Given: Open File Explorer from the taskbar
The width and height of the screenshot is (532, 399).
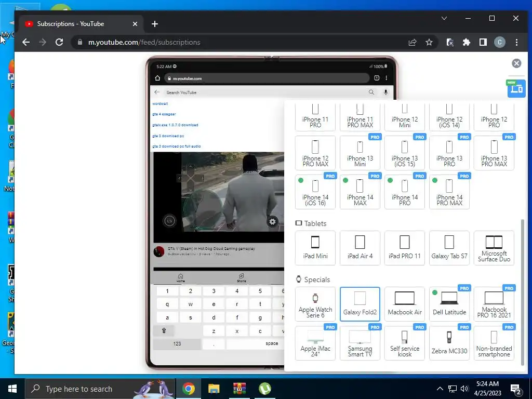Looking at the screenshot, I should [x=214, y=389].
